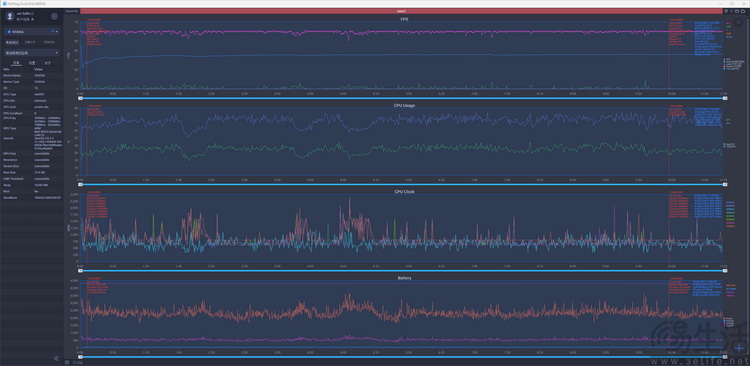This screenshot has width=750, height=366.
Task: Click the red label1 bar at top
Action: [401, 11]
